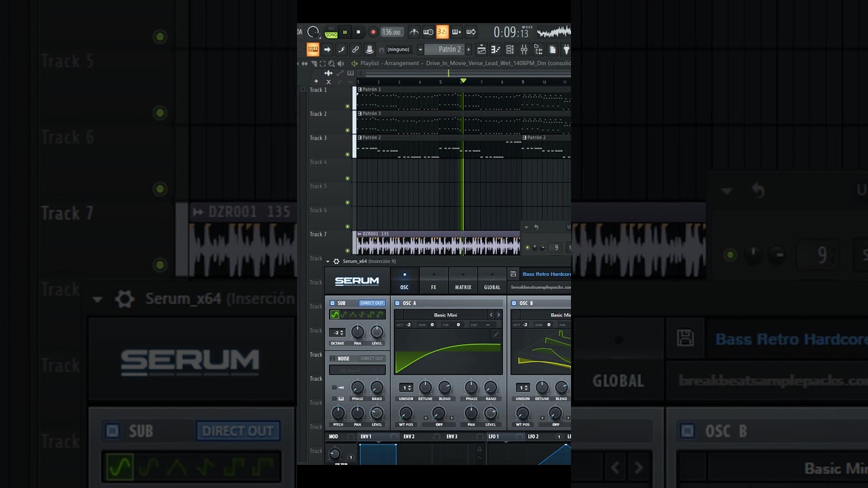Switch to Serum's FX tab
This screenshot has width=868, height=488.
[x=433, y=281]
